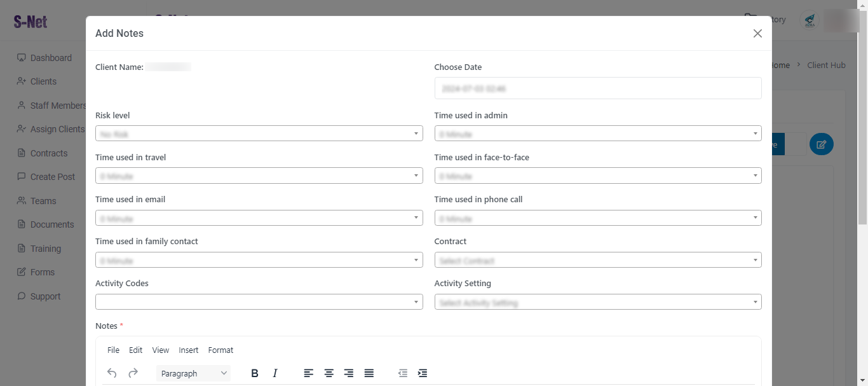
Task: Click the Choose Date input field
Action: point(597,88)
